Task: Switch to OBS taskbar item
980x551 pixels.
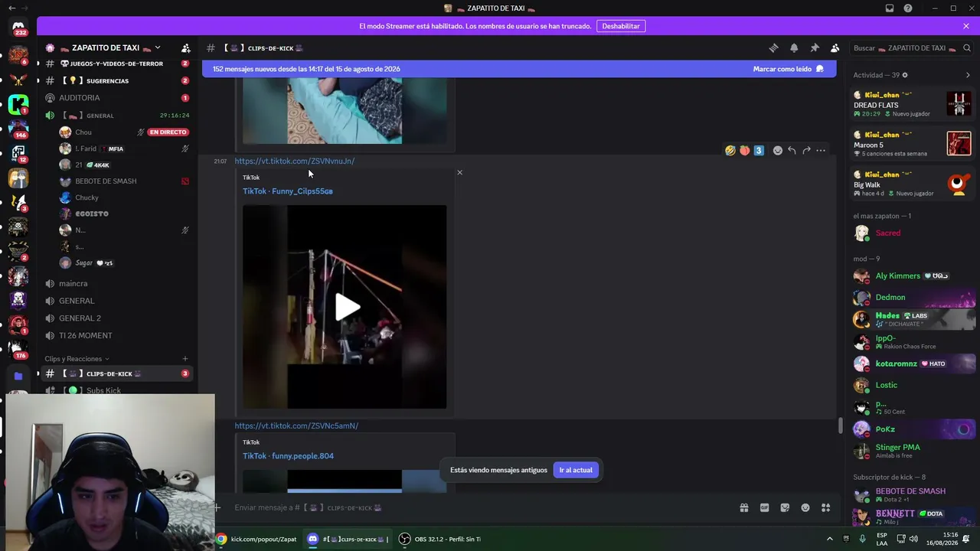Action: pos(440,539)
